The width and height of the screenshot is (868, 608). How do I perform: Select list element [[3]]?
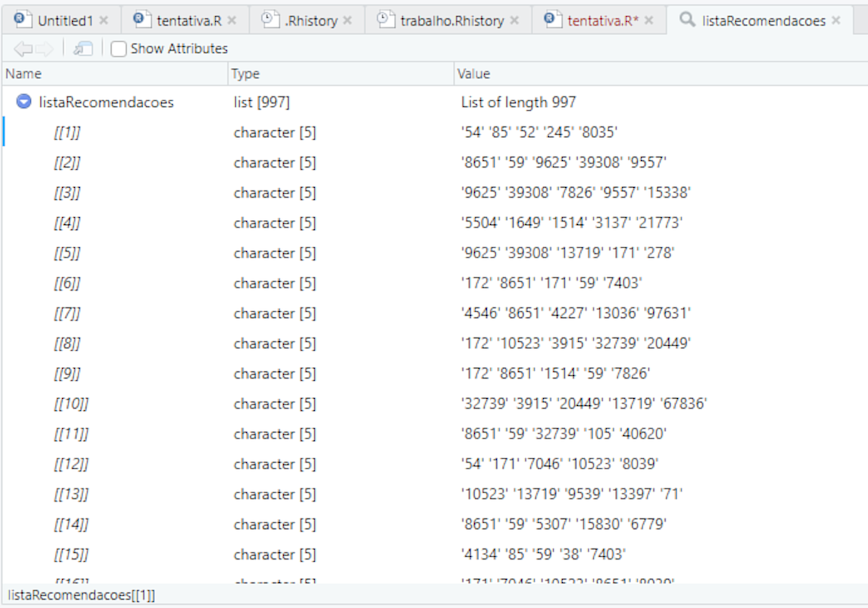[x=435, y=192]
